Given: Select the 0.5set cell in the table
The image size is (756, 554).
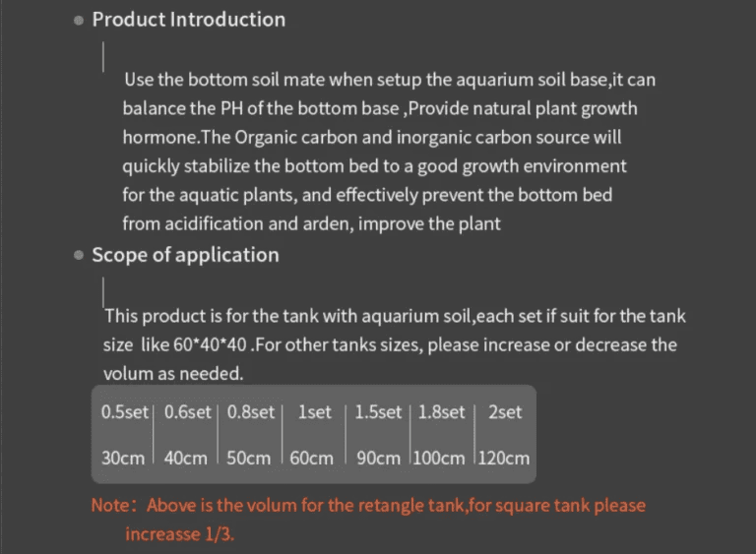Looking at the screenshot, I should coord(123,412).
